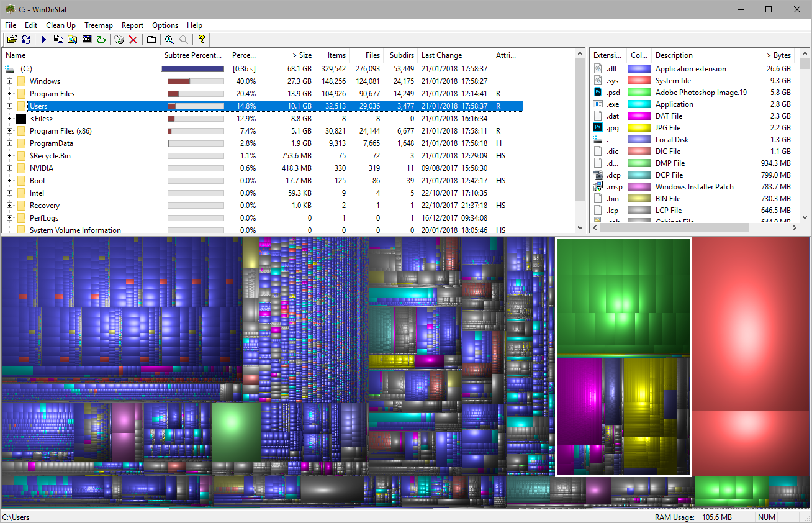The width and height of the screenshot is (812, 523).
Task: Click the Select Parent folder toolbar icon
Action: [x=151, y=40]
